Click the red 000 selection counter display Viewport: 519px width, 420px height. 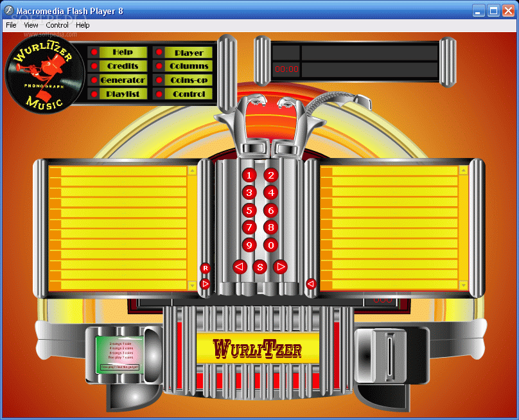tap(383, 300)
